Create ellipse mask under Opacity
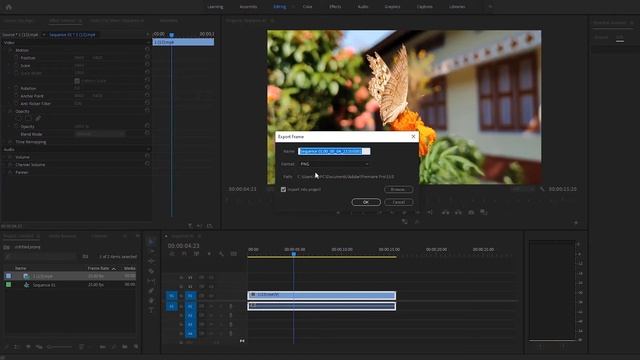The height and width of the screenshot is (360, 640). pyautogui.click(x=19, y=119)
